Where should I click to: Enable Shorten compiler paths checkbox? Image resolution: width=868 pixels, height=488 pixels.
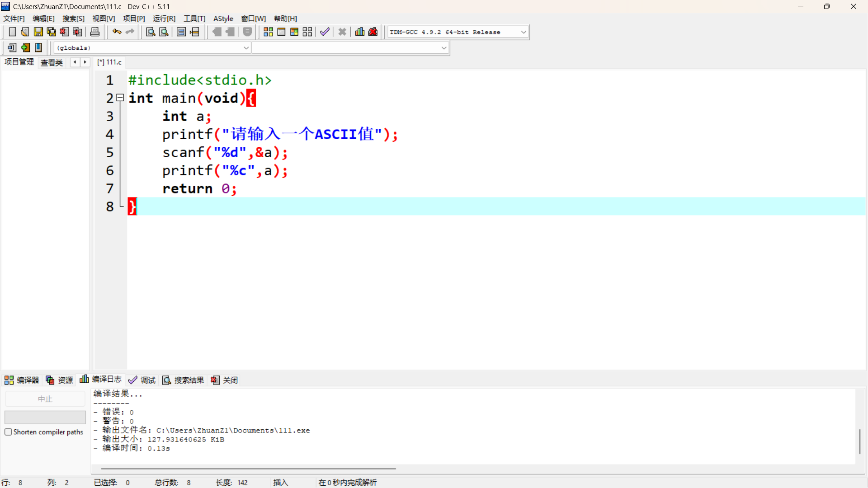(x=8, y=432)
